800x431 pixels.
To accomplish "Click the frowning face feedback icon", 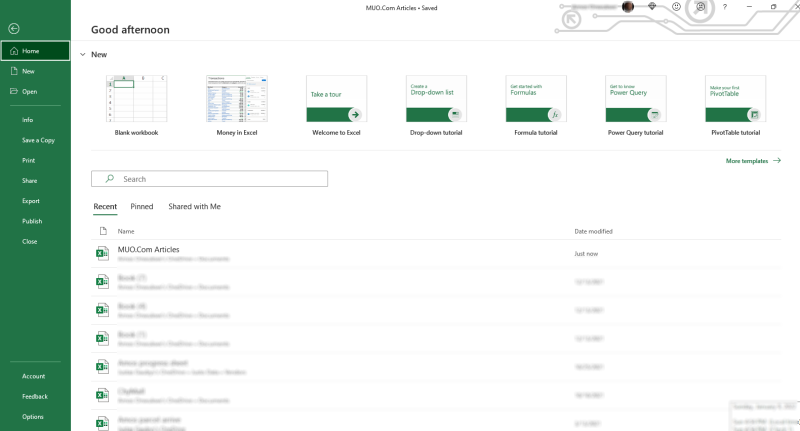I will 701,7.
